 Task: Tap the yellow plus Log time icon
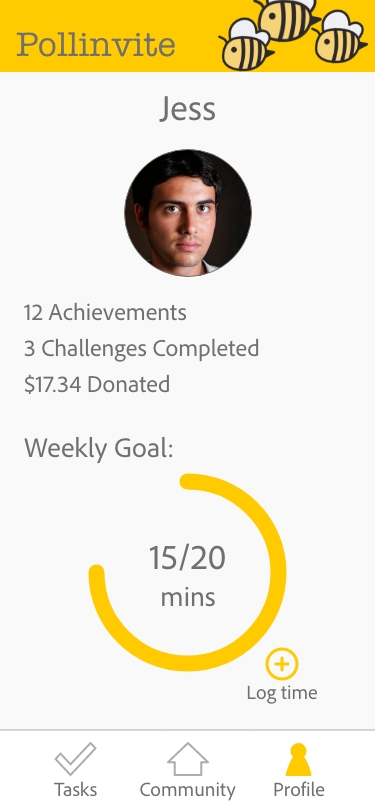click(x=282, y=664)
